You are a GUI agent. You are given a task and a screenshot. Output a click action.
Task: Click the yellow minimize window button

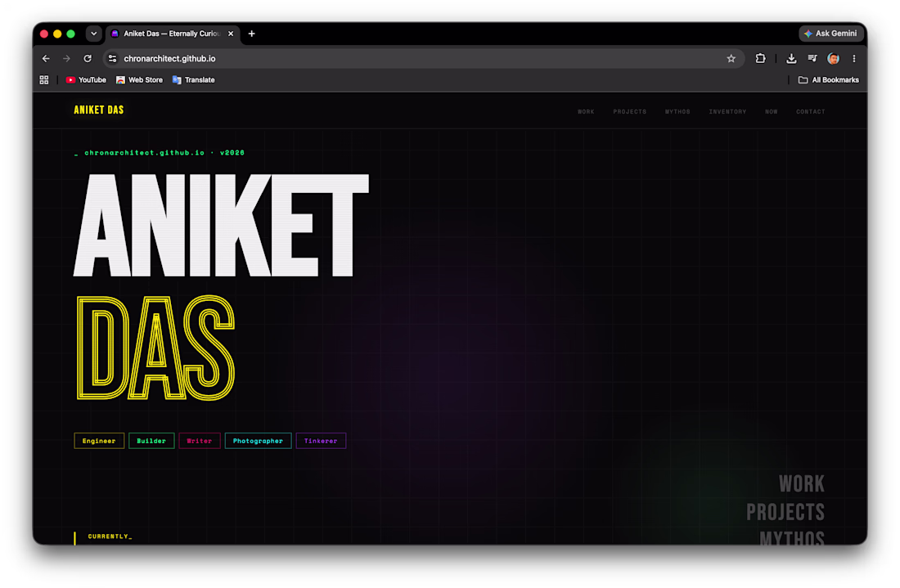(x=57, y=34)
